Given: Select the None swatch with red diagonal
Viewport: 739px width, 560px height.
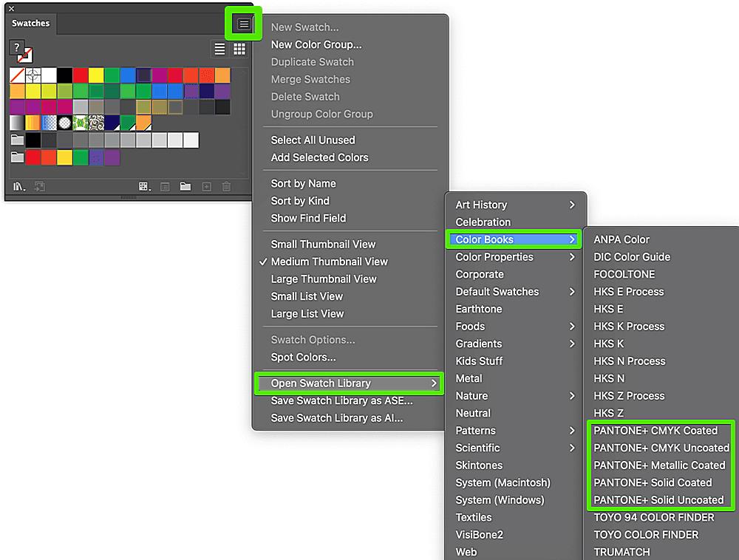Looking at the screenshot, I should (x=18, y=75).
